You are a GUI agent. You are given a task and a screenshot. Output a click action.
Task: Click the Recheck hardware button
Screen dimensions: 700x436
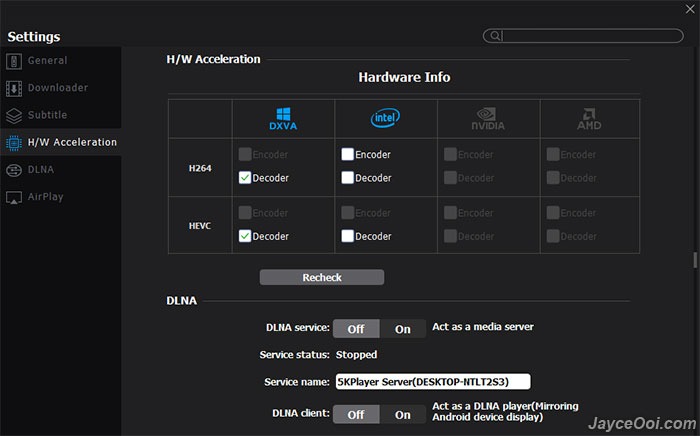click(x=322, y=277)
